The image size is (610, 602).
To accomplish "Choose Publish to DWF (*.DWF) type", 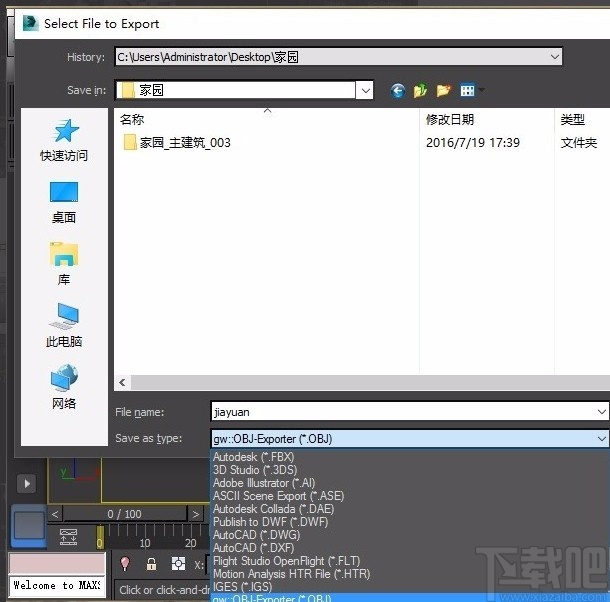I will (x=410, y=522).
